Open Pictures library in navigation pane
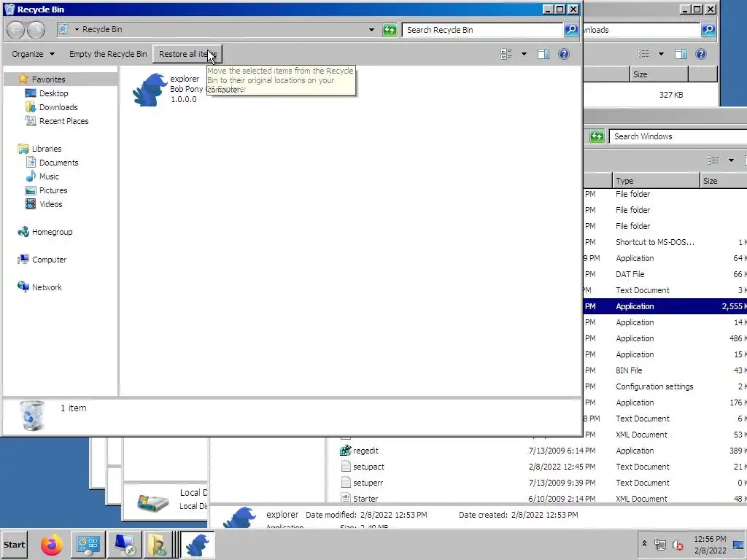The image size is (747, 560). (x=53, y=190)
